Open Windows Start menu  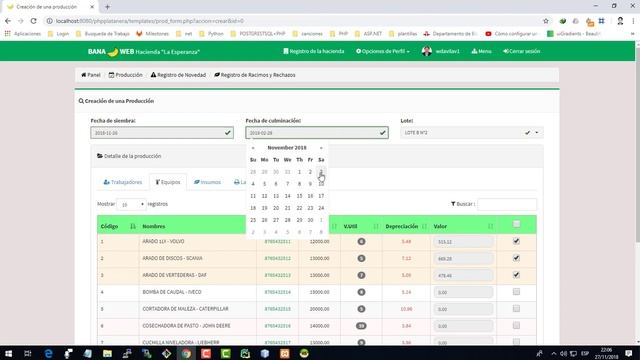8,353
